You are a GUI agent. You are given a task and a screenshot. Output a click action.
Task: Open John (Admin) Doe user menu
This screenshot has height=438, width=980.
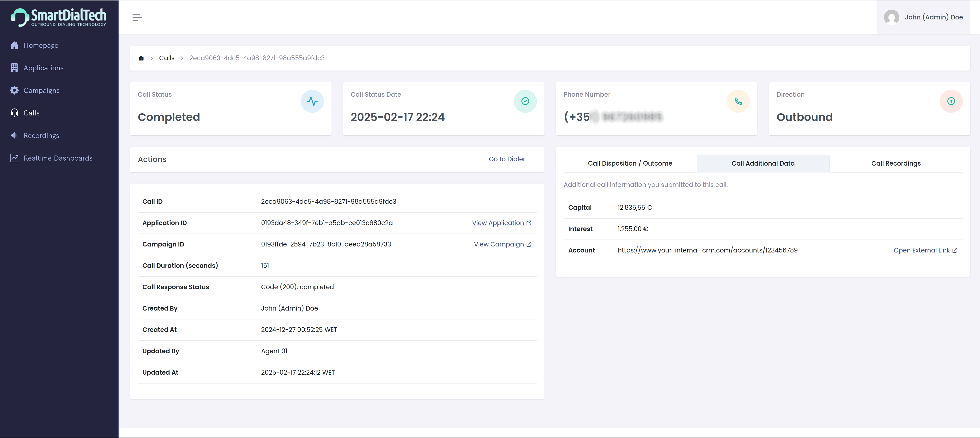point(923,17)
